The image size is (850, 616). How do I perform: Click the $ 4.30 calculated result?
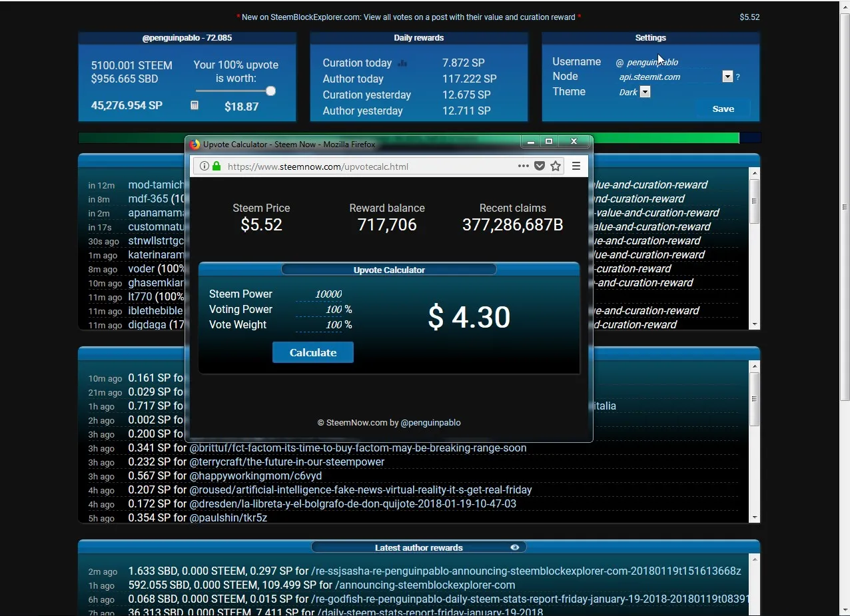[469, 317]
